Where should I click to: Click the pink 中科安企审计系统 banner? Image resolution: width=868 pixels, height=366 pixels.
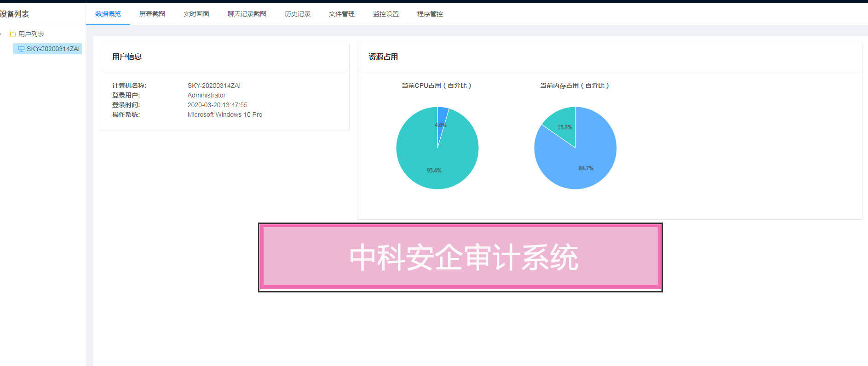pos(460,257)
